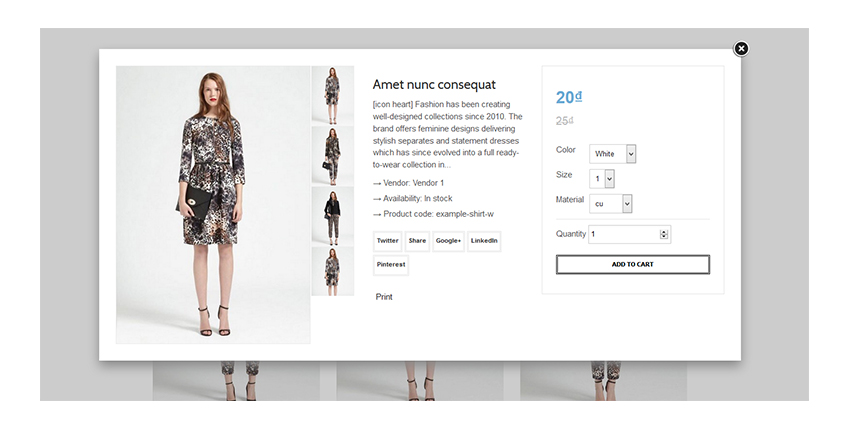This screenshot has width=850, height=437.
Task: Click the Print link
Action: 384,297
